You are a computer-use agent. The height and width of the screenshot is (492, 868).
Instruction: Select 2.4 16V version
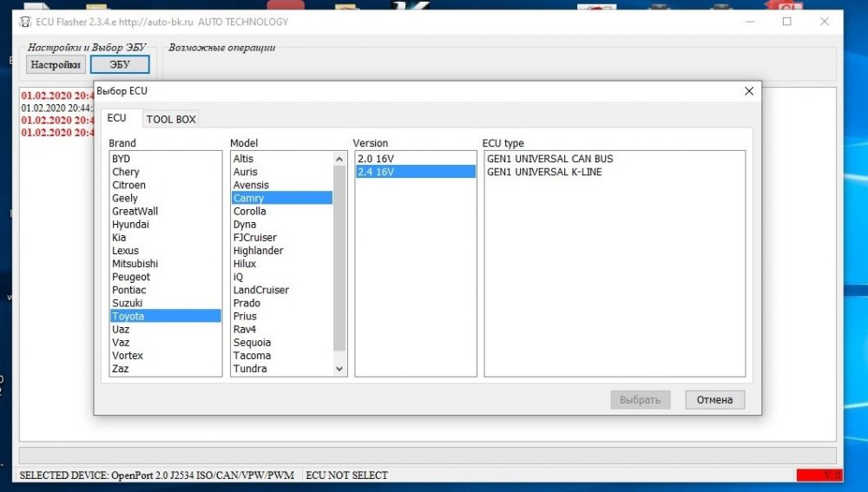pyautogui.click(x=416, y=172)
